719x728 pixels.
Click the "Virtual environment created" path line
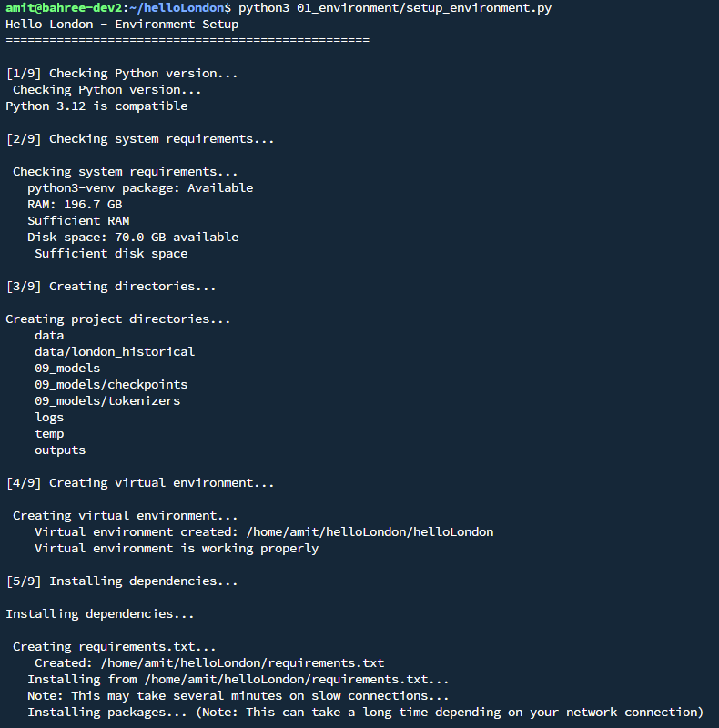tap(264, 532)
